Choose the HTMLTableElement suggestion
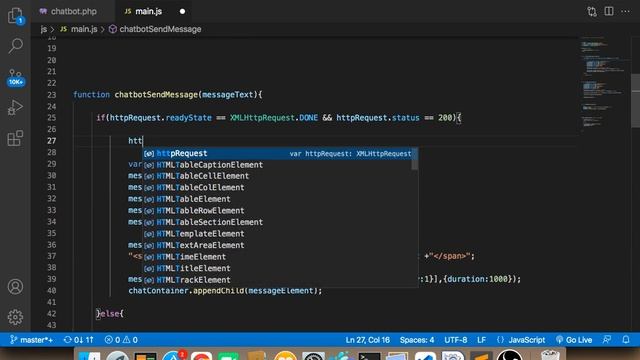 click(x=277, y=199)
